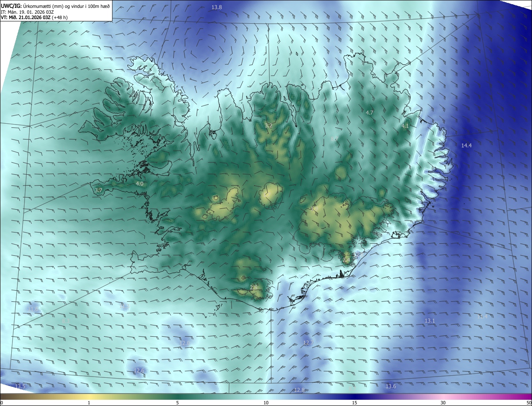Click the 14.4 value off the east coast
The image size is (532, 406).
[466, 145]
